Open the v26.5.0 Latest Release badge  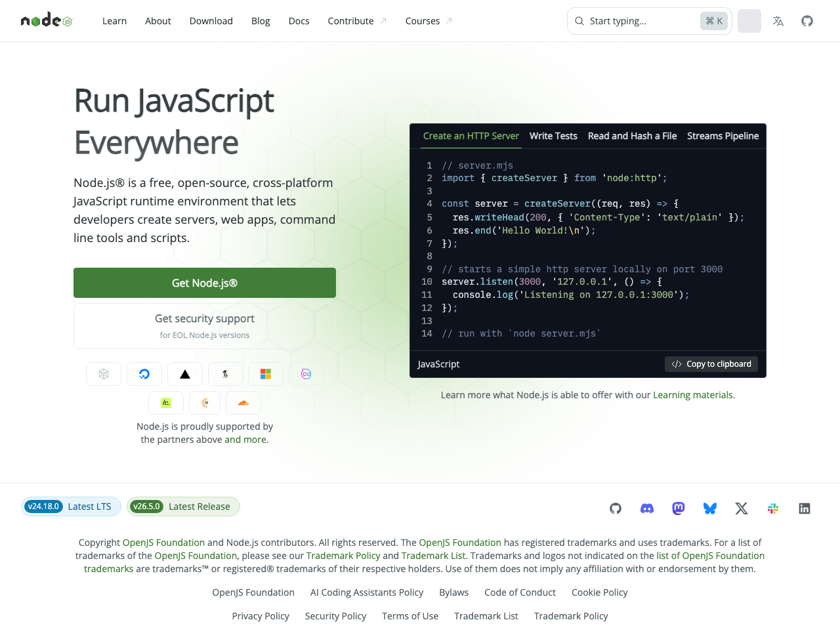pyautogui.click(x=183, y=507)
